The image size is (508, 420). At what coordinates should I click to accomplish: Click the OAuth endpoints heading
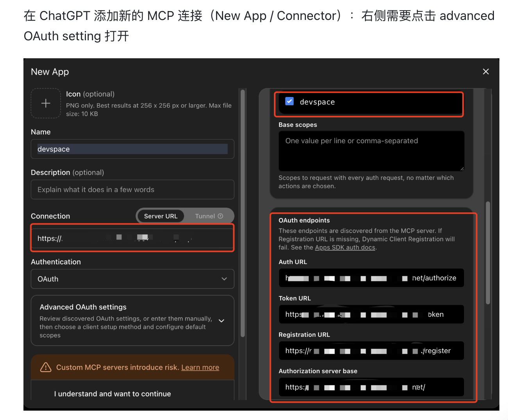(304, 221)
